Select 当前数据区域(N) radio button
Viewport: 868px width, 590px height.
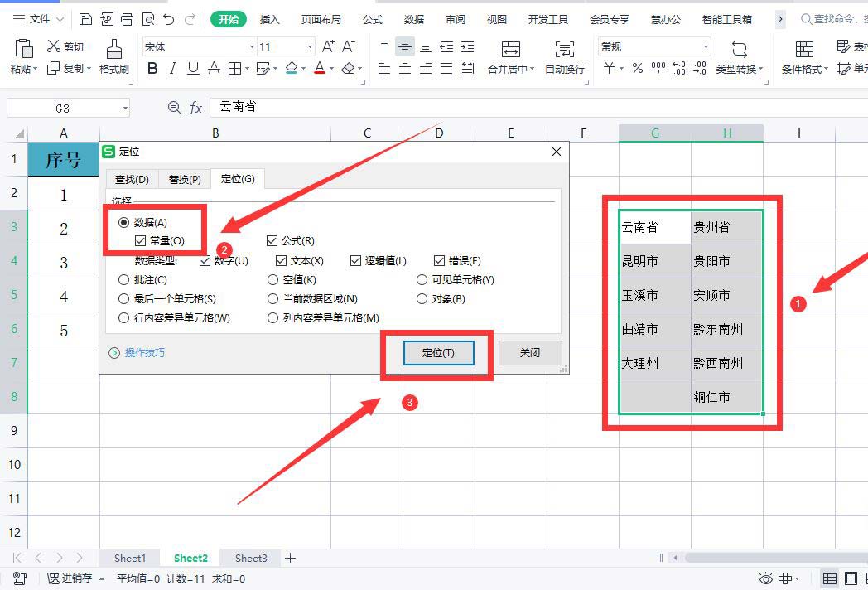[272, 299]
